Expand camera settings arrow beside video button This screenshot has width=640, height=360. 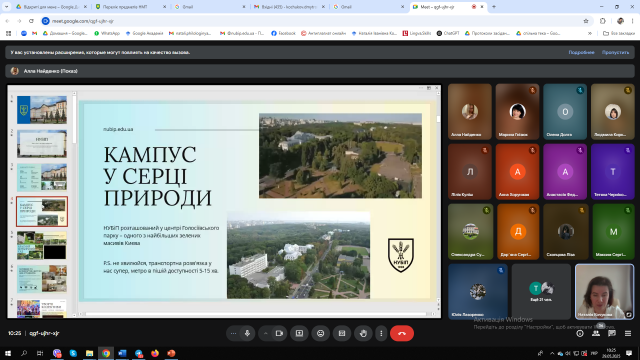266,333
